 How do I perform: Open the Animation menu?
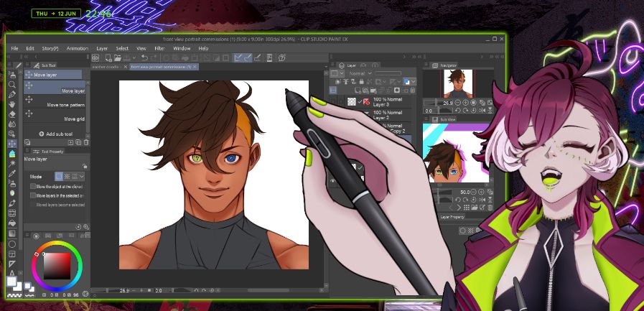coord(78,48)
